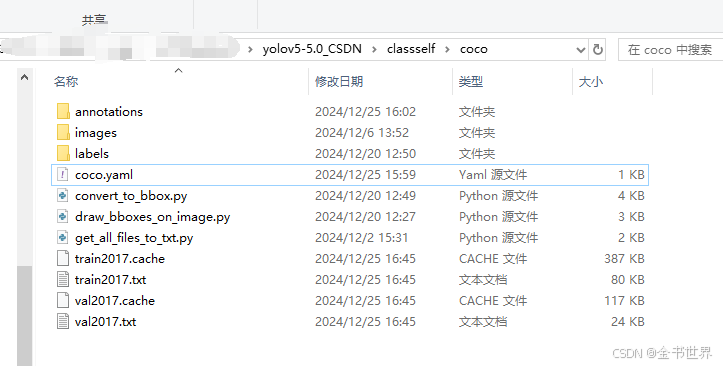Click the 4 KB size value
This screenshot has width=723, height=366.
coord(631,196)
